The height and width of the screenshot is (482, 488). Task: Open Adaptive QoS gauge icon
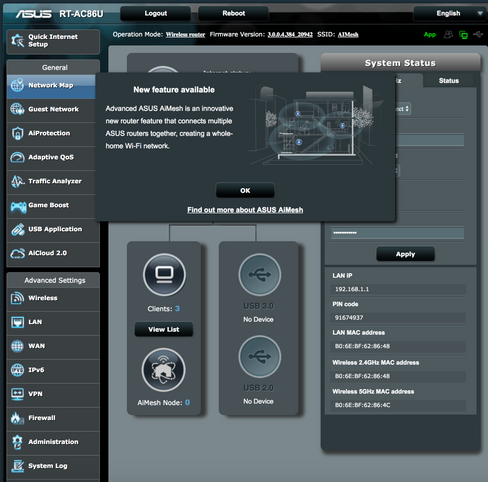click(17, 157)
